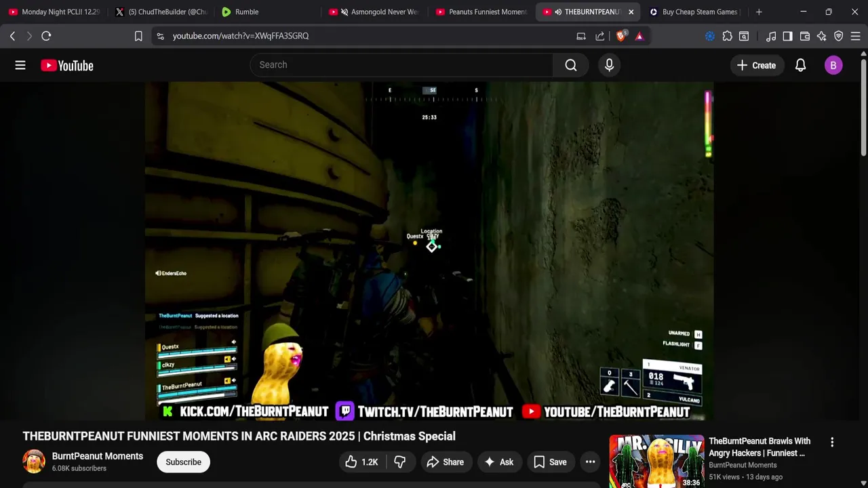Click the video player to pause

[x=429, y=251]
